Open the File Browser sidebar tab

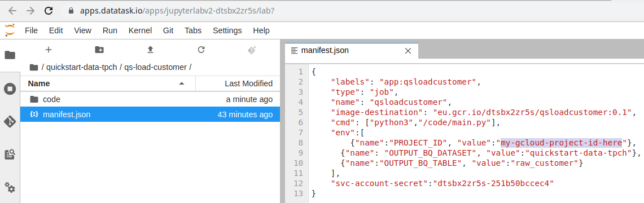10,55
